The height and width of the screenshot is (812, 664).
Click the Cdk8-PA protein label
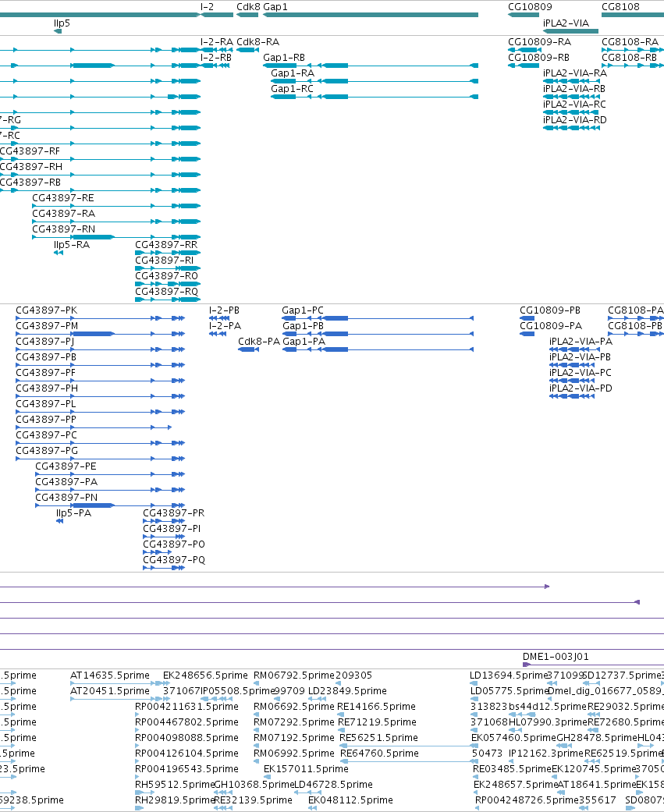259,342
